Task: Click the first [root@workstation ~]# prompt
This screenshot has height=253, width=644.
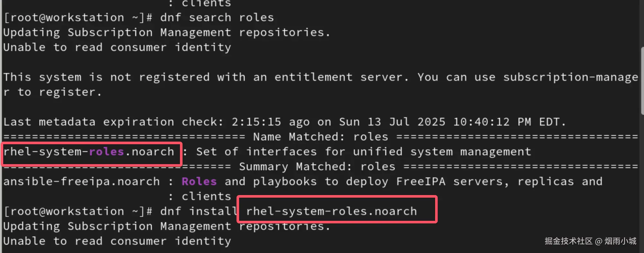Action: 78,18
